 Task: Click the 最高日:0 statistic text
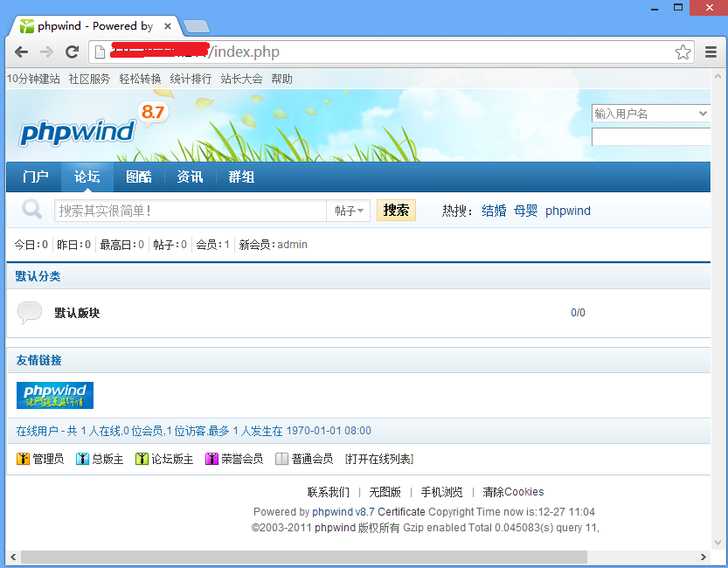(122, 245)
